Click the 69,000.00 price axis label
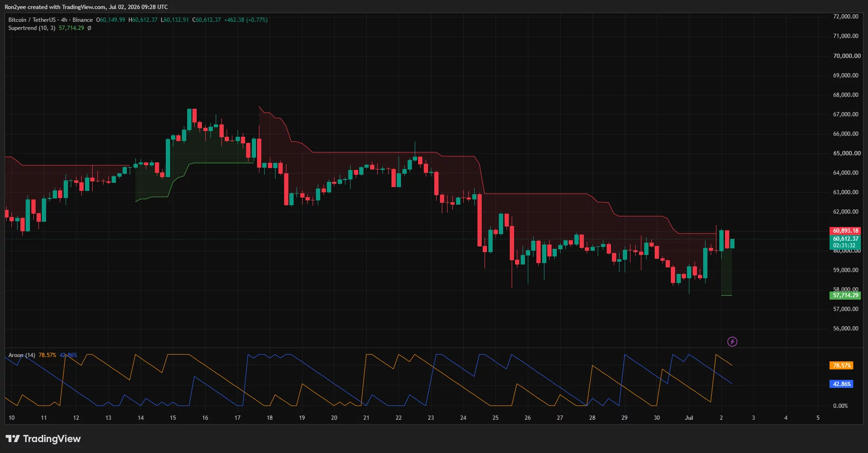The image size is (868, 453). click(846, 75)
